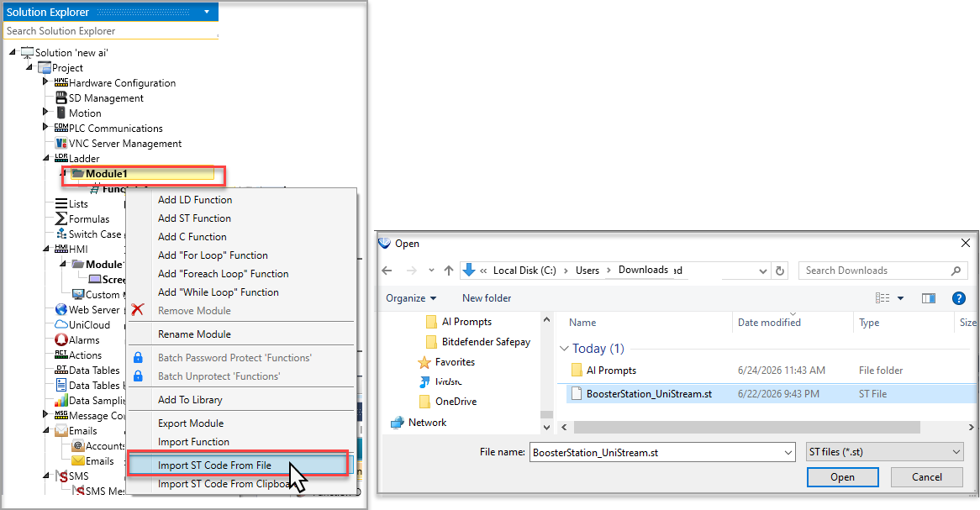980x510 pixels.
Task: Click the UniCloud cloud icon
Action: pos(61,324)
